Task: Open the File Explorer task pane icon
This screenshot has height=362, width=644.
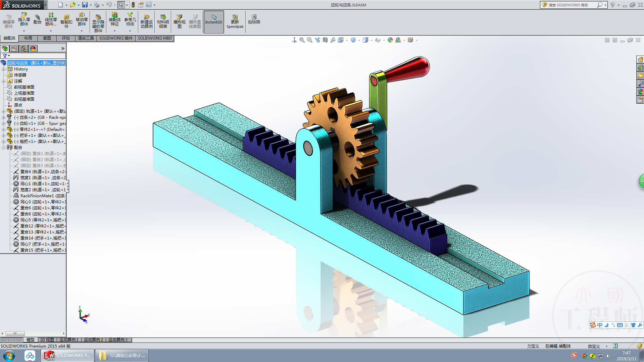Action: [x=640, y=76]
